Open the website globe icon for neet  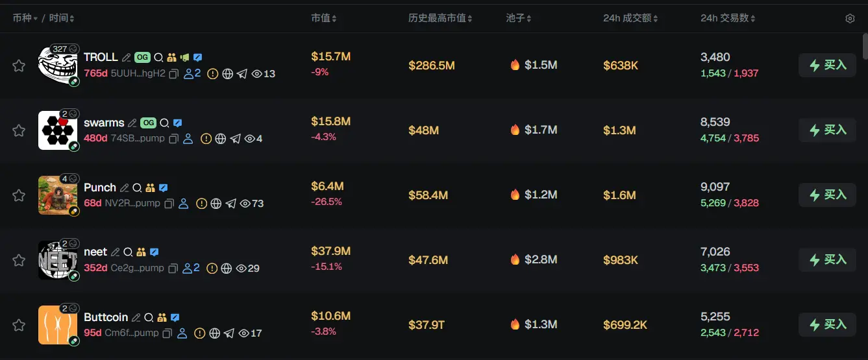(x=227, y=269)
